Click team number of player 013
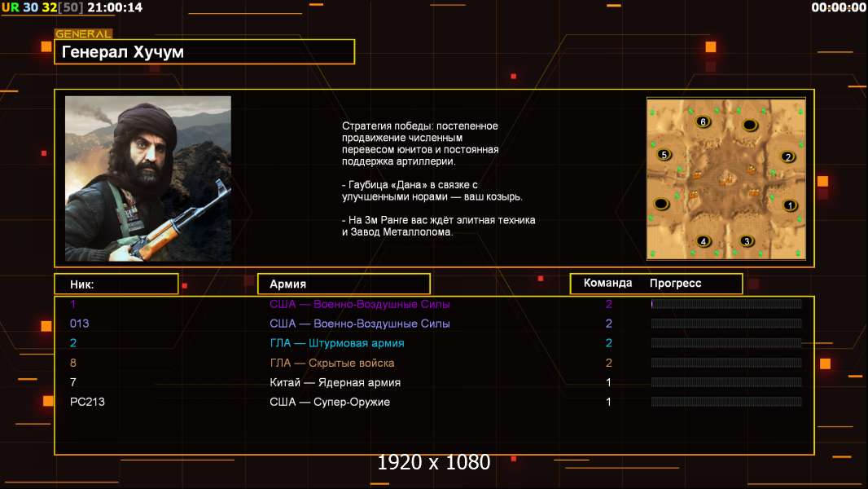This screenshot has width=868, height=489. (x=608, y=324)
